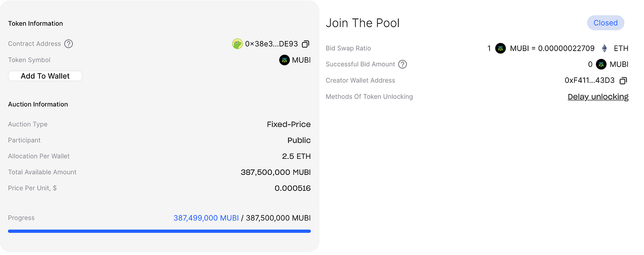Viewport: 644px width, 255px height.
Task: Click the 387,499,000 MUBI progress value
Action: pos(206,218)
